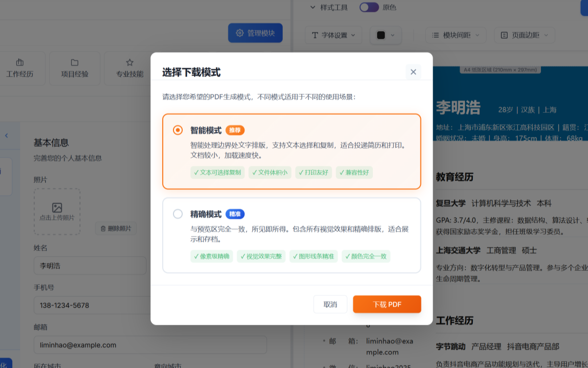
Task: Collapse the left panel arrow
Action: 7,136
